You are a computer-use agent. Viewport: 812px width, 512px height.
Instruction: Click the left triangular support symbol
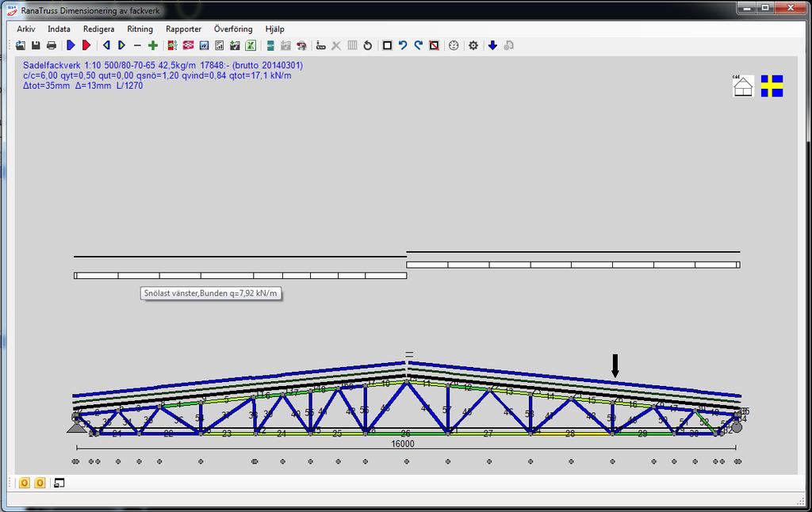[x=77, y=426]
